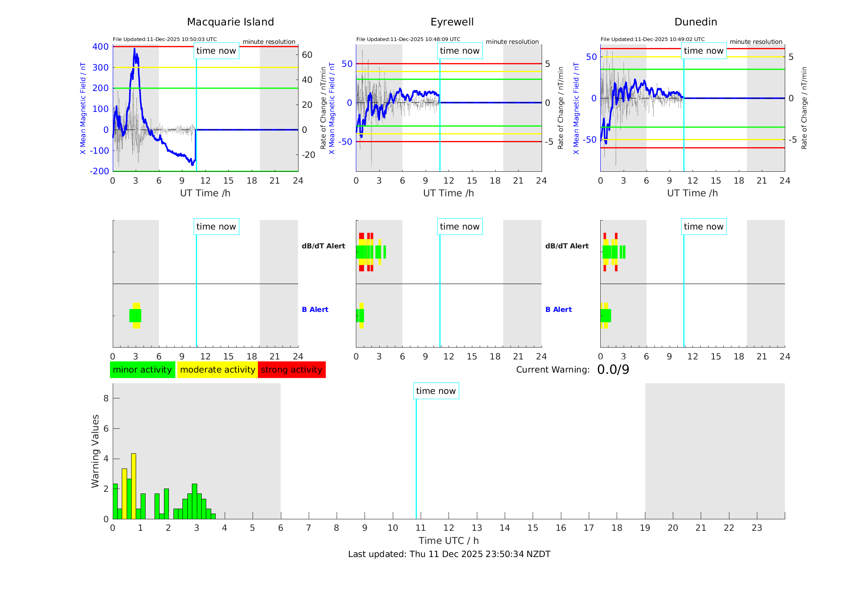868x589 pixels.
Task: Click Macquarie Island magnetic field peak
Action: [134, 50]
